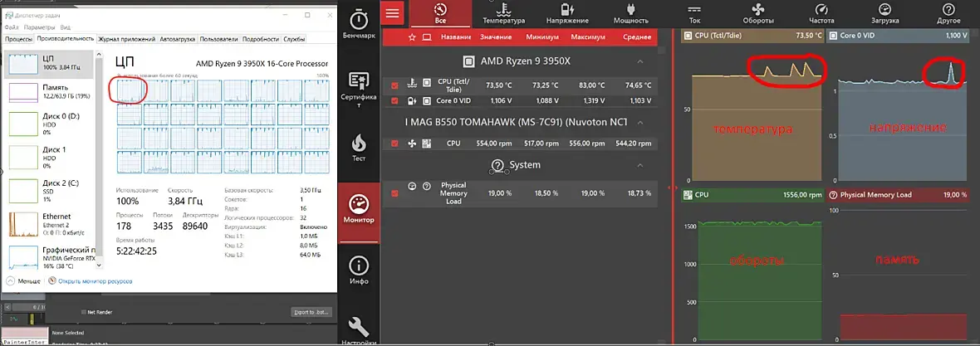Switch to Процессы tab in Task Manager

(x=18, y=39)
